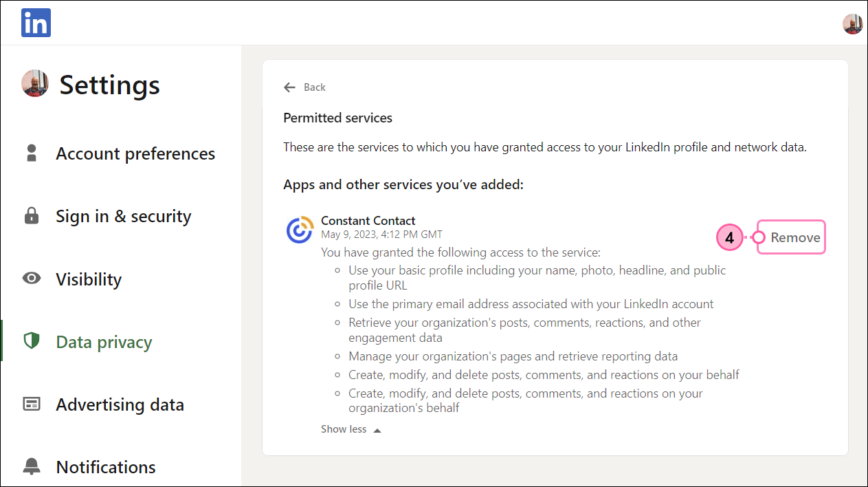Open Sign in & security section
Viewport: 868px width, 487px height.
tap(124, 216)
